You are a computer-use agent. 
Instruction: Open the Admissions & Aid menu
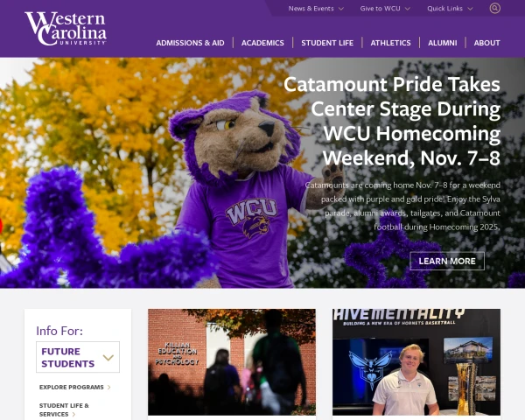[190, 43]
